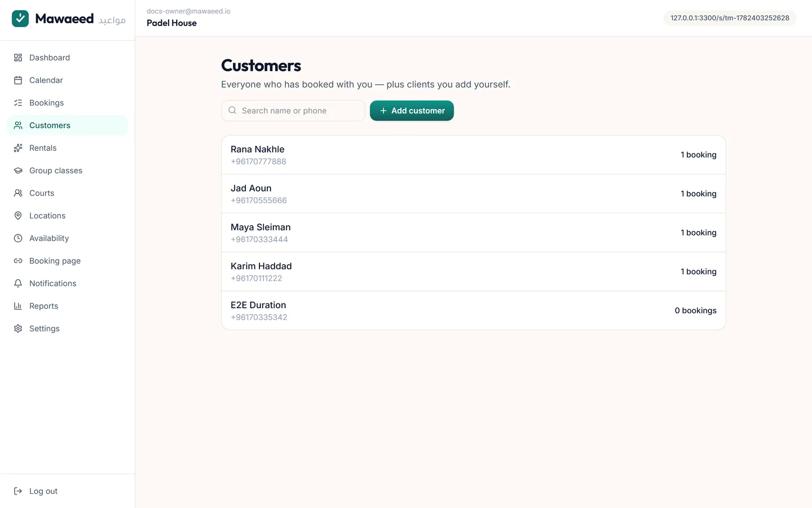Open customer E2E Duration
The image size is (812, 508).
(474, 310)
